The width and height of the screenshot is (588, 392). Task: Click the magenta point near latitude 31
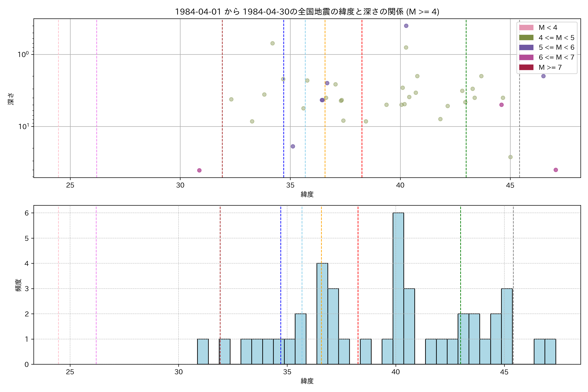point(199,170)
